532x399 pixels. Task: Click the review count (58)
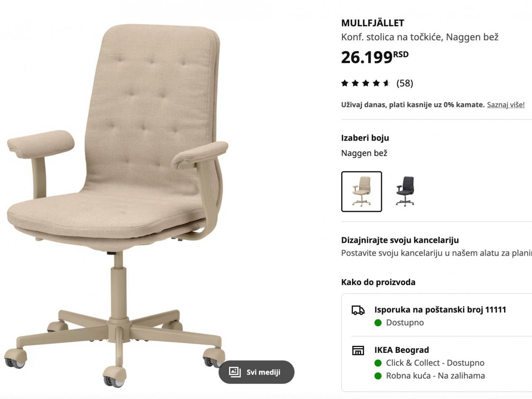point(405,83)
